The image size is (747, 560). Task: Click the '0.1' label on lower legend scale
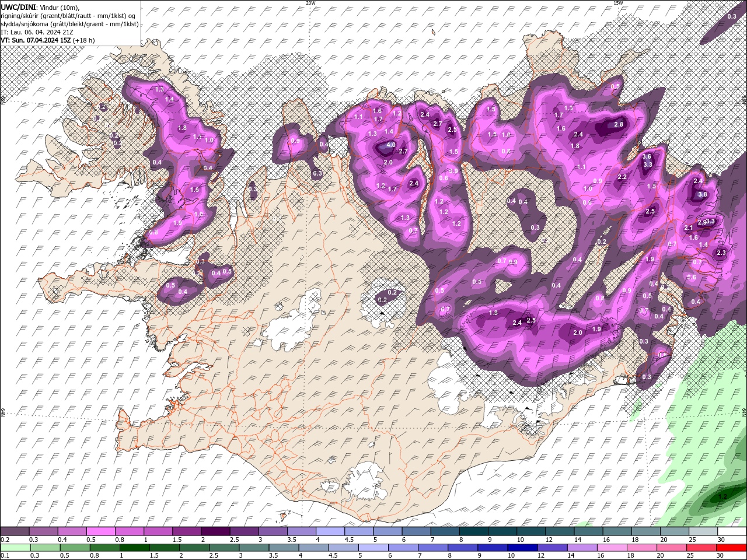(x=5, y=555)
